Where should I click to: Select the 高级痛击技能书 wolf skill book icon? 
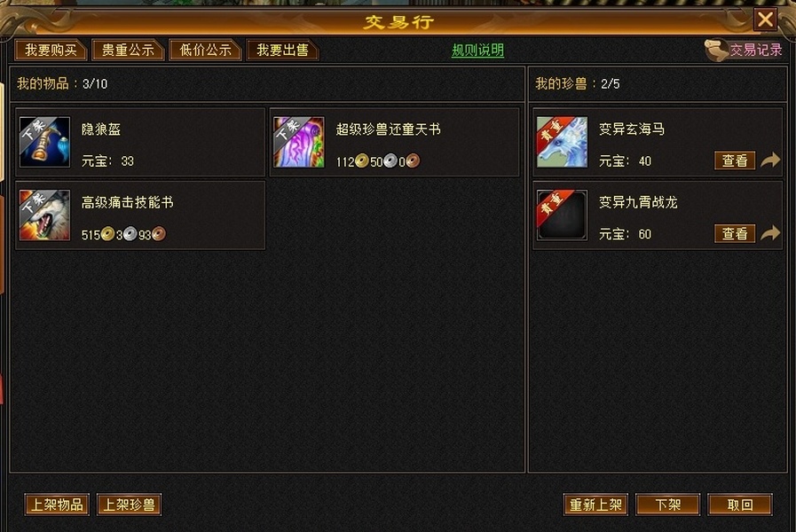[44, 215]
